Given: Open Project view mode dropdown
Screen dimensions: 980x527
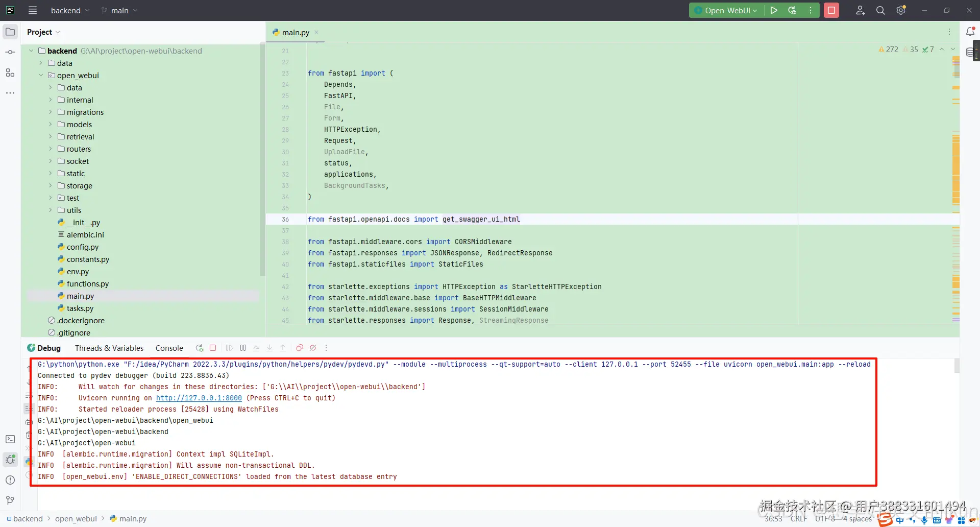Looking at the screenshot, I should 43,32.
